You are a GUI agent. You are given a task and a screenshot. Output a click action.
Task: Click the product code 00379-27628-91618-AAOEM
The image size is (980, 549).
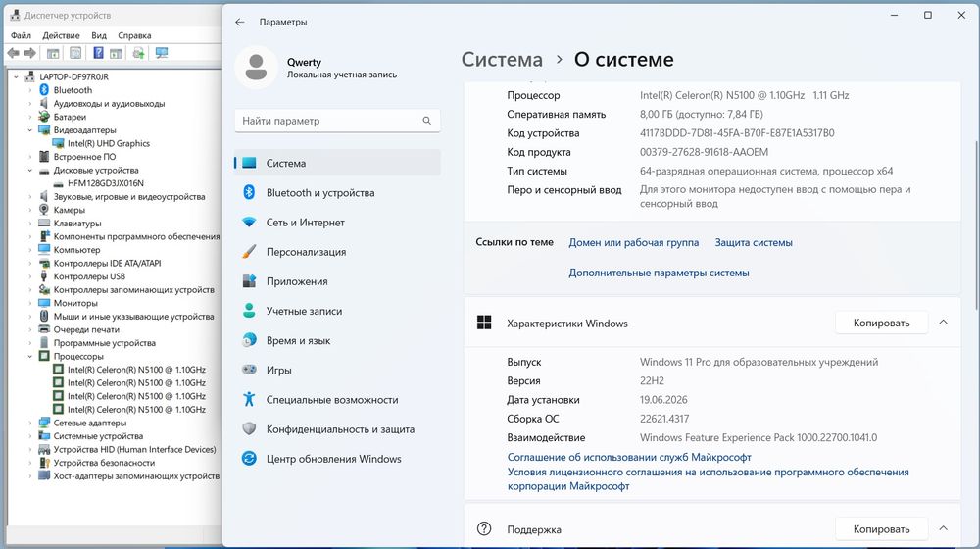point(704,152)
